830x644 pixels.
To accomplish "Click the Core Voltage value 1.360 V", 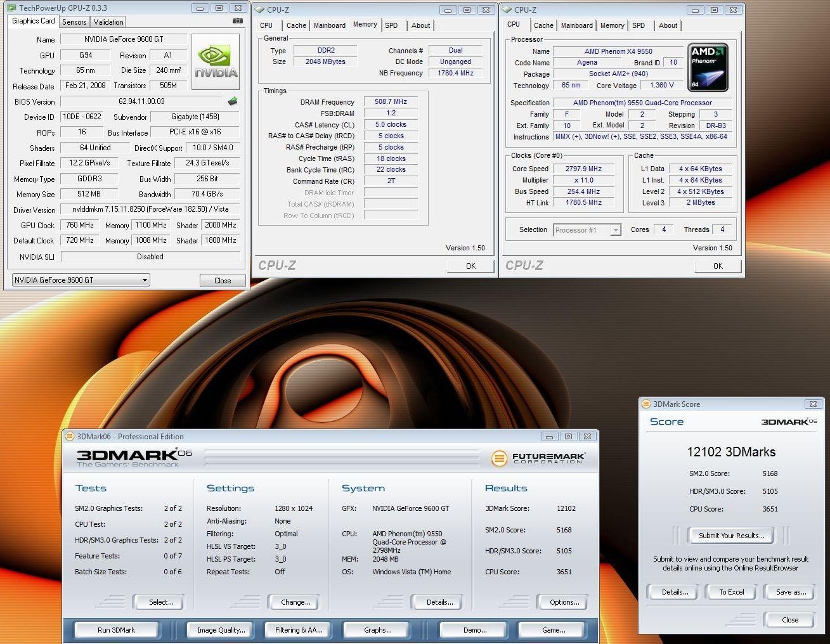I will [x=662, y=85].
